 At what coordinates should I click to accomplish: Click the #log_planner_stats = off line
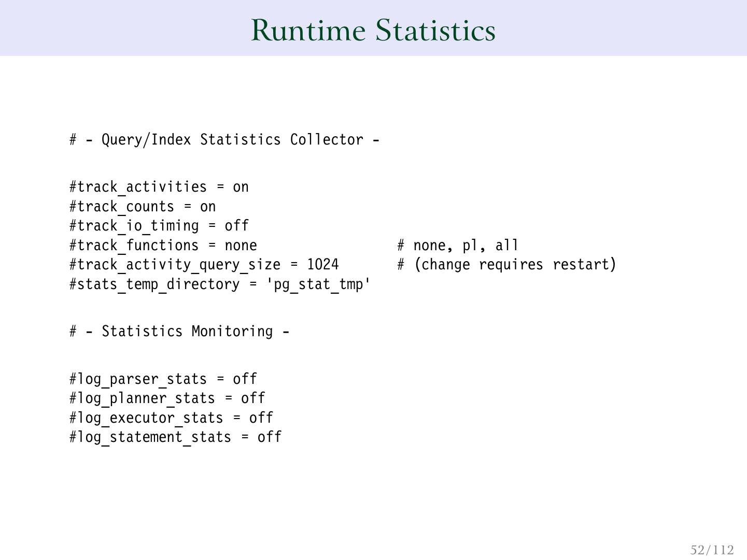pos(167,398)
